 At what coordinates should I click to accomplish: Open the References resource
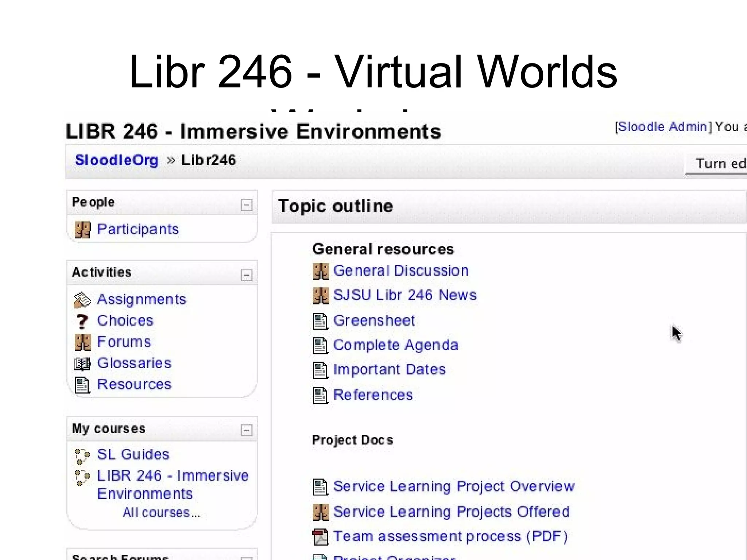click(373, 395)
